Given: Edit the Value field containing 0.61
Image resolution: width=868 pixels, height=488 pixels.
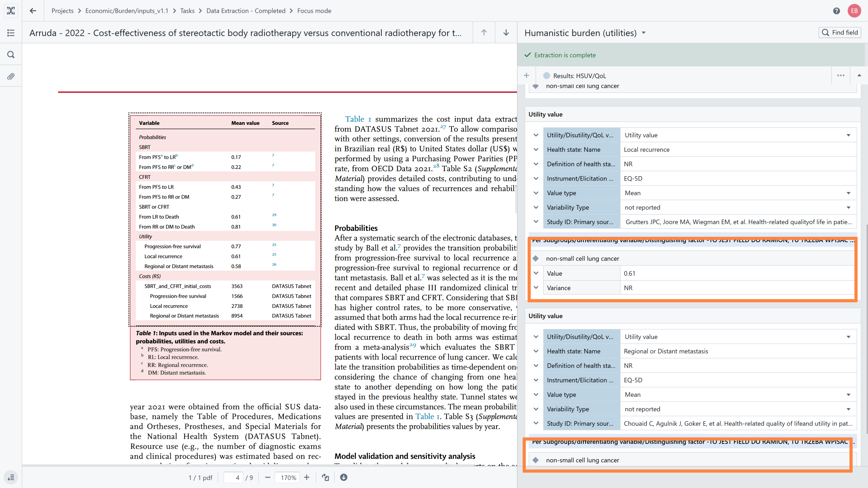Looking at the screenshot, I should [738, 273].
